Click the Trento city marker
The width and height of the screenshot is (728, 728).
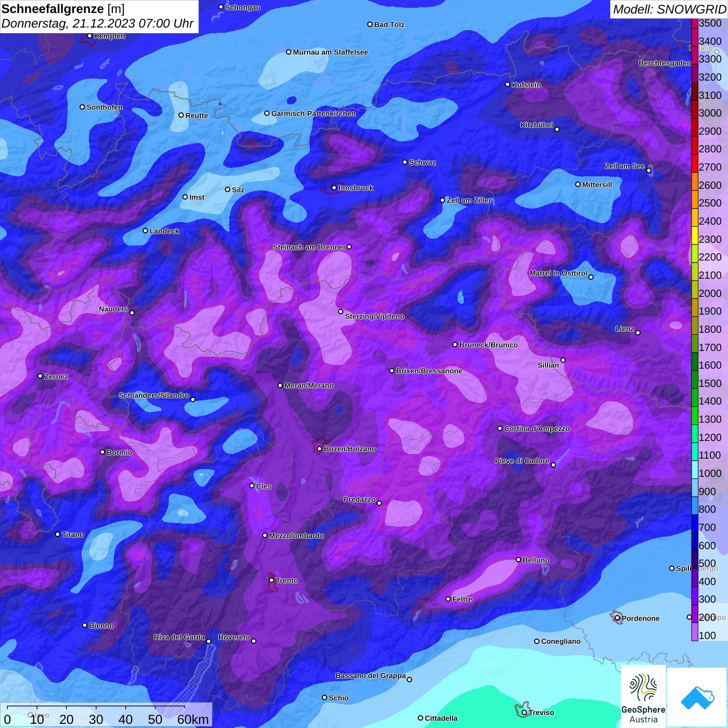271,580
